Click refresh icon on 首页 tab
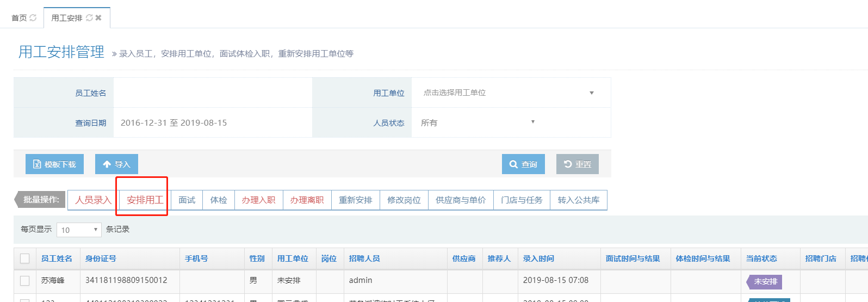Image resolution: width=868 pixels, height=302 pixels. [33, 18]
